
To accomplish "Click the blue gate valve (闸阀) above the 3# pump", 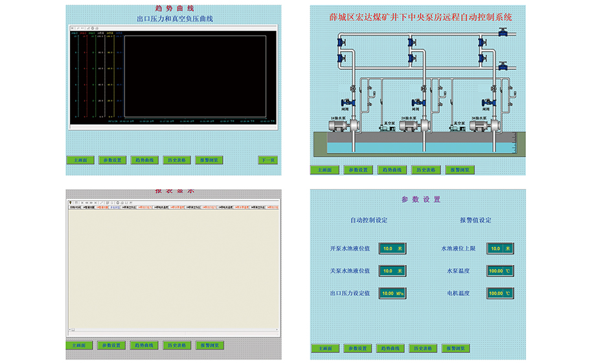I will (488, 102).
